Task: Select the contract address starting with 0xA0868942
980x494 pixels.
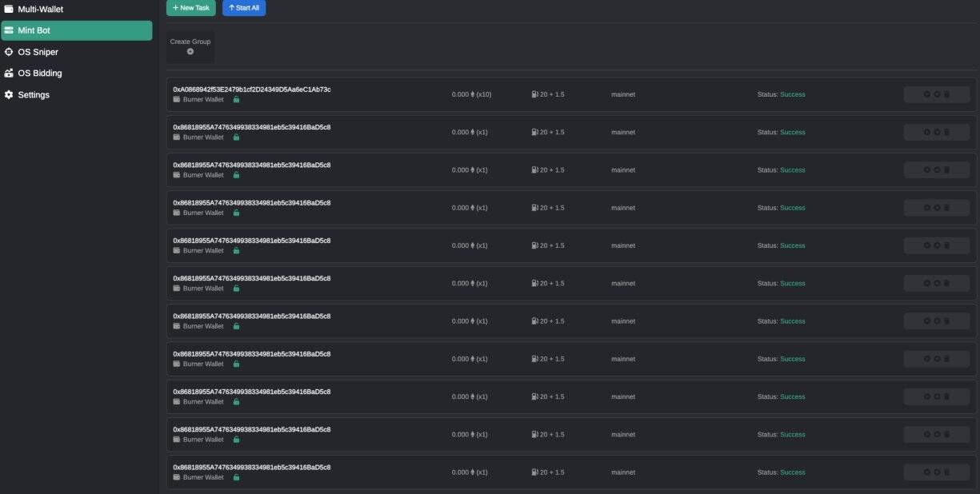Action: pyautogui.click(x=251, y=90)
